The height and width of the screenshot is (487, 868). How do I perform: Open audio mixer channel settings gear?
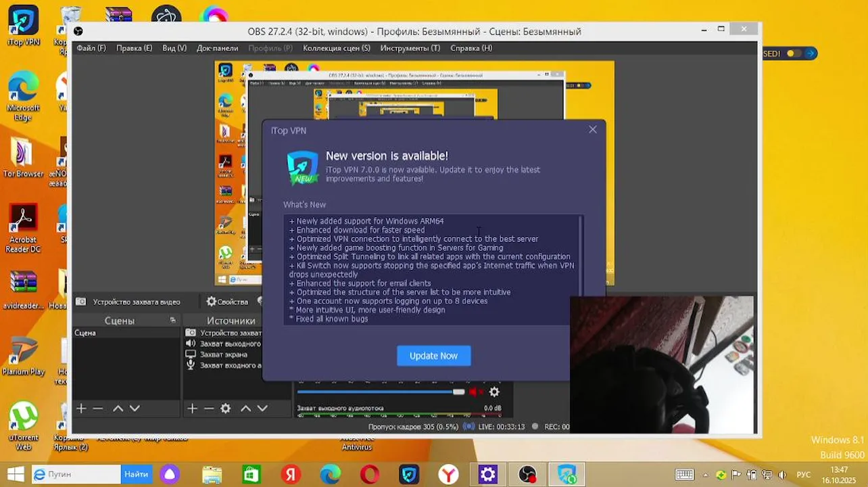point(494,392)
